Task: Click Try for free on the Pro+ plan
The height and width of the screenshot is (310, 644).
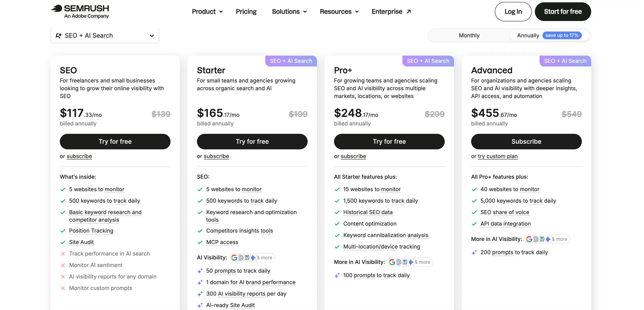Action: point(389,141)
